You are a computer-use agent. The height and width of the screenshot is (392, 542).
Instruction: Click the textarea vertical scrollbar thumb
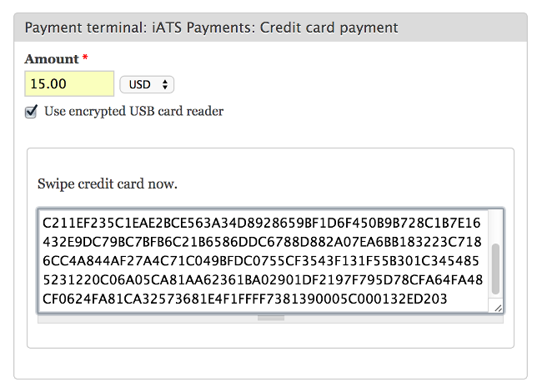coord(495,269)
